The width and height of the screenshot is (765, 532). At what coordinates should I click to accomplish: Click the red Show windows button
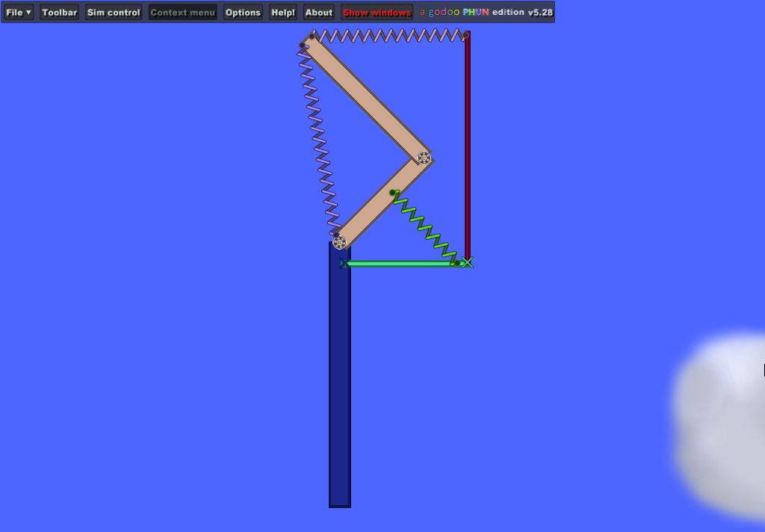click(377, 12)
